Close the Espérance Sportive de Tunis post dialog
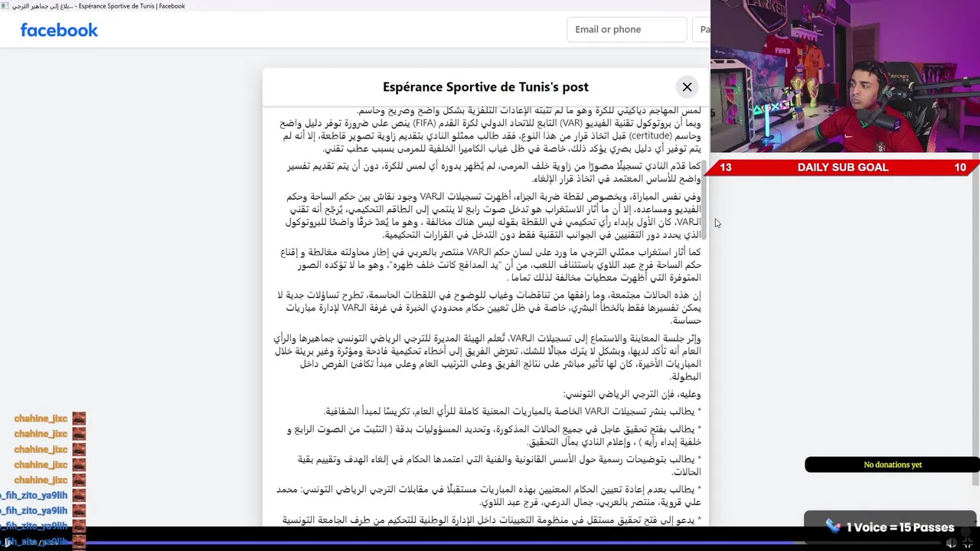 click(x=687, y=87)
